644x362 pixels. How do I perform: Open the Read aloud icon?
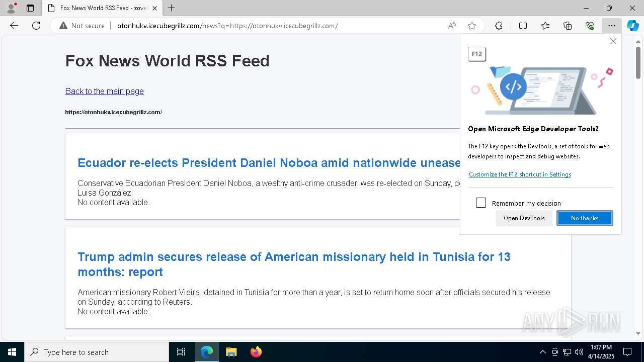452,26
